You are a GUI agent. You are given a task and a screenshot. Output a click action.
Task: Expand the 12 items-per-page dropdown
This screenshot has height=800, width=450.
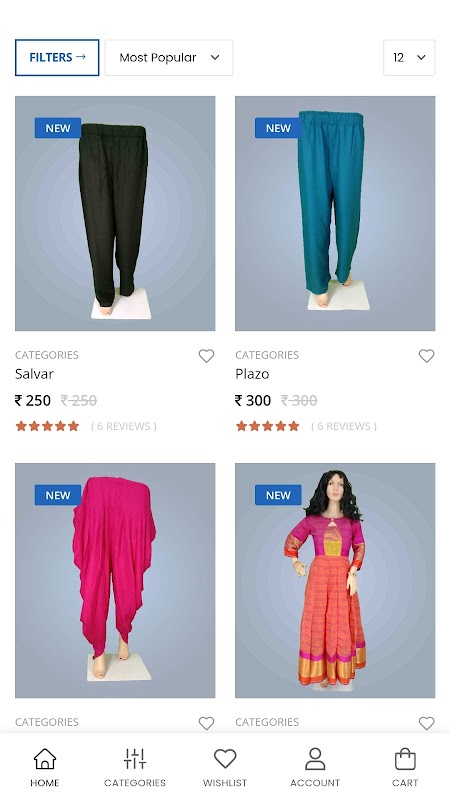coord(409,58)
